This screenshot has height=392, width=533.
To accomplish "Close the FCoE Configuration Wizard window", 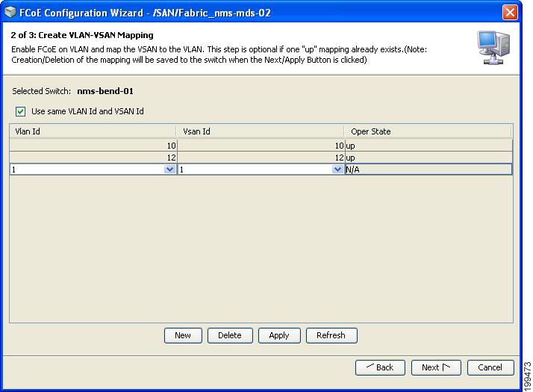I will coord(510,13).
